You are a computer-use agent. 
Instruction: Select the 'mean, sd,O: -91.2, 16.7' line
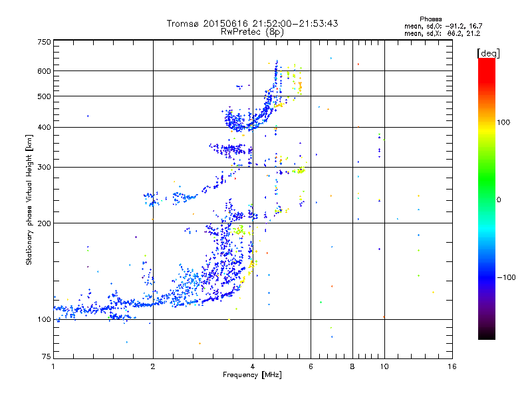tap(443, 26)
